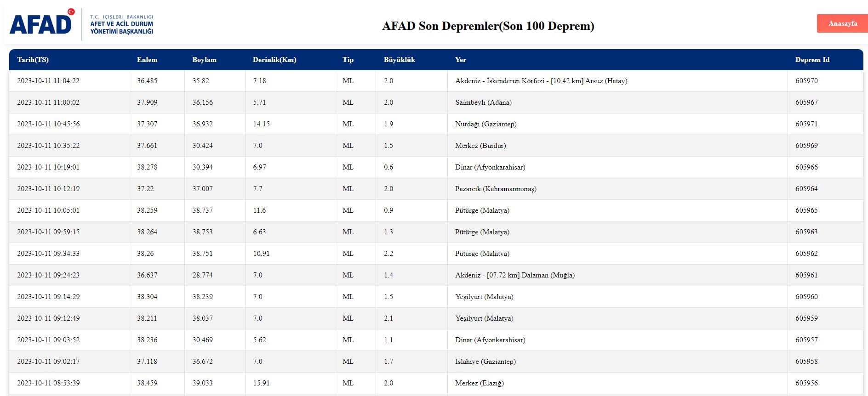868x396 pixels.
Task: Select the Merkez (Burdur) location
Action: click(x=480, y=146)
